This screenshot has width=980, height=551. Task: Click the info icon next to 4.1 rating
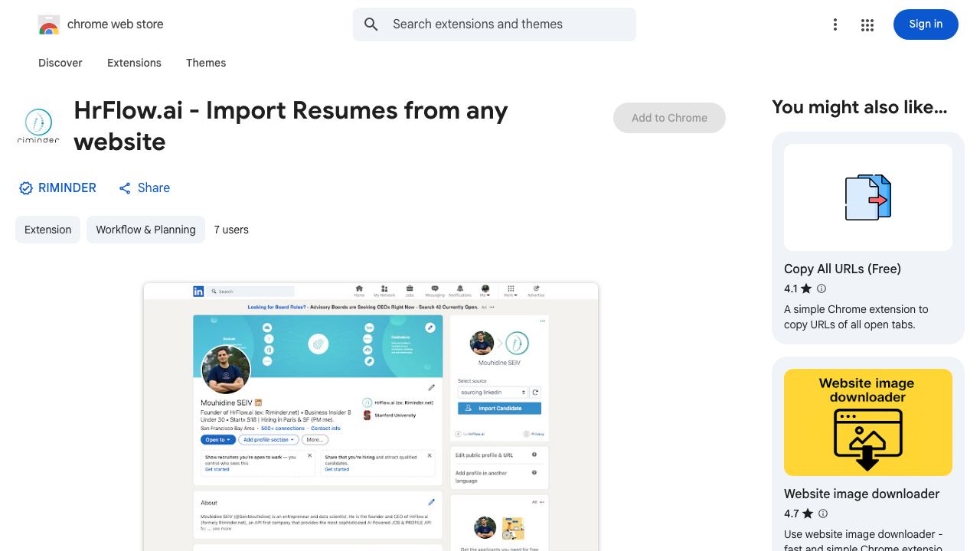click(822, 289)
